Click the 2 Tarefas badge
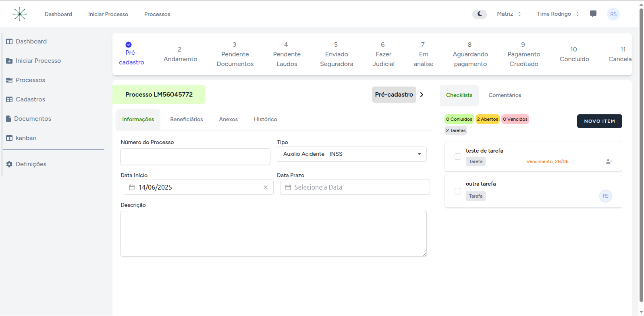This screenshot has height=316, width=644. click(x=456, y=130)
